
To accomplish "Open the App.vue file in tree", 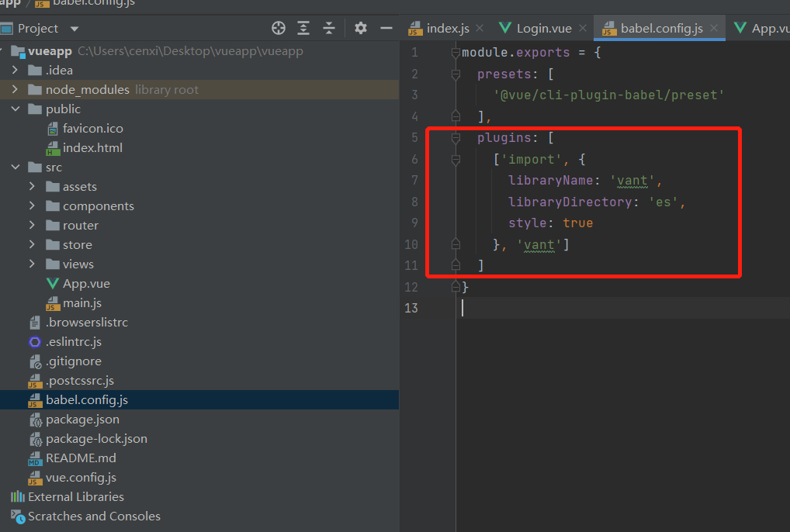I will click(86, 284).
